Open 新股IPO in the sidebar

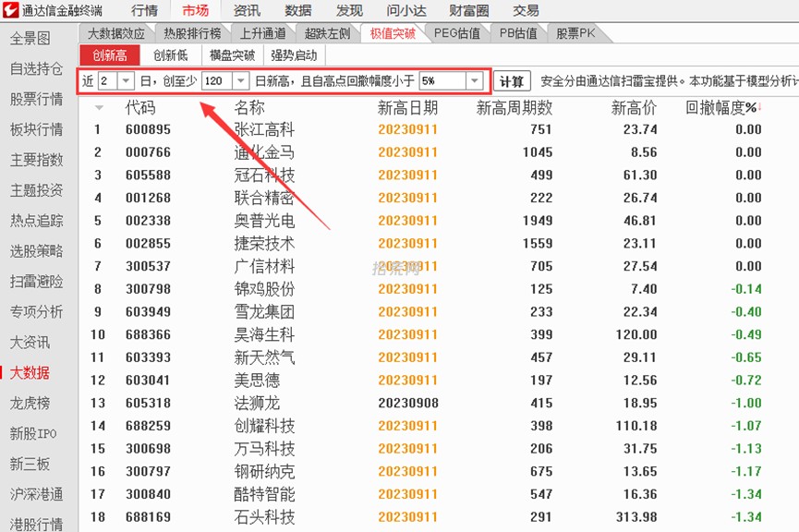(33, 434)
